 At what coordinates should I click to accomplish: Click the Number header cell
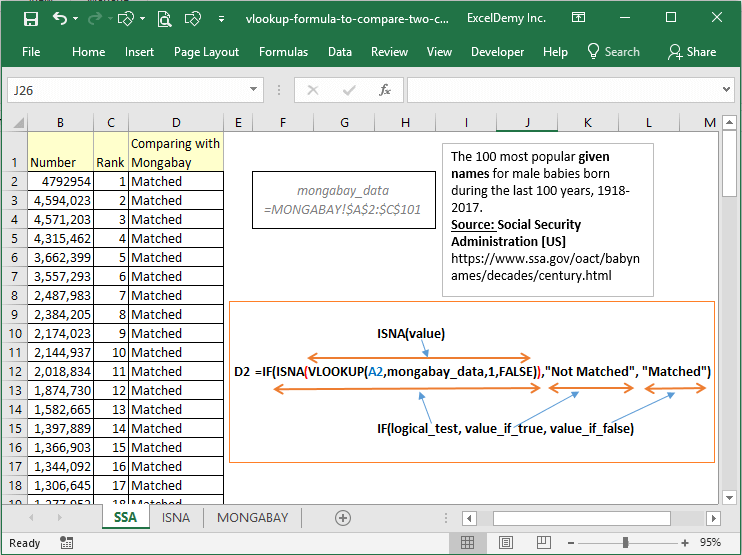(x=61, y=152)
